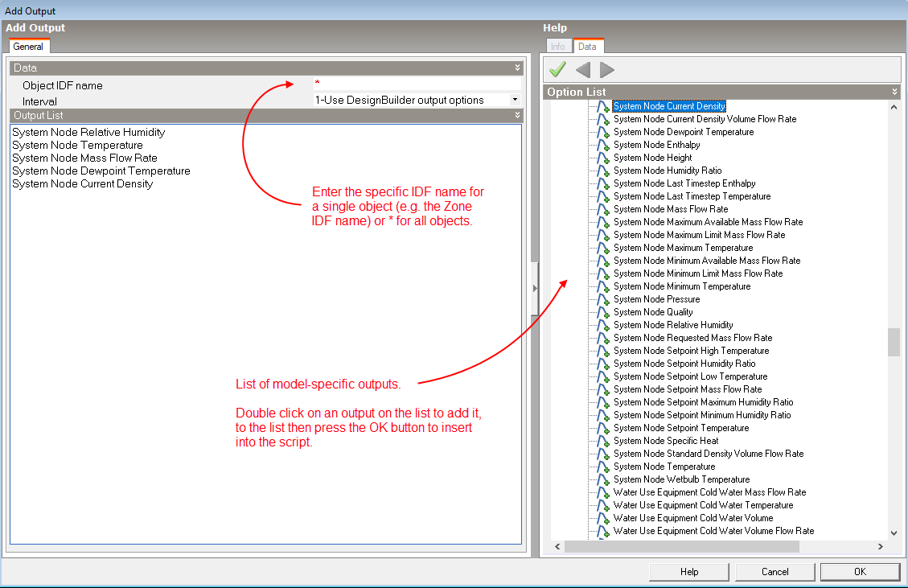Collapse the Output List section
The image size is (908, 588).
[x=518, y=116]
